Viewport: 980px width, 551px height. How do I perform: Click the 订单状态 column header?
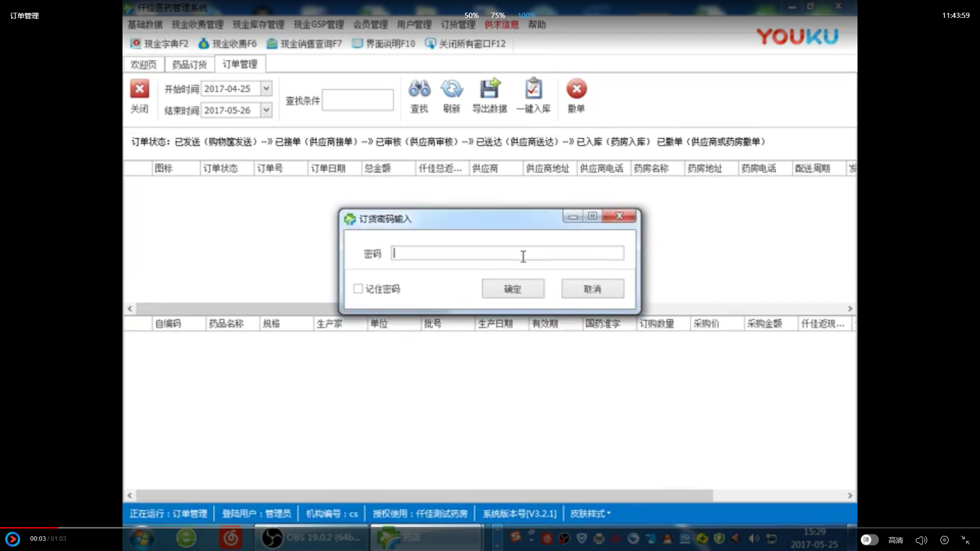(x=227, y=168)
